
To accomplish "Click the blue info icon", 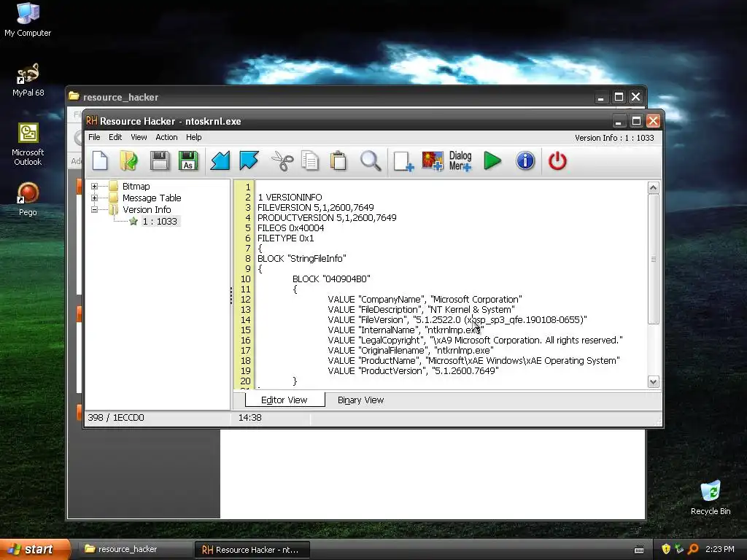I will point(525,161).
